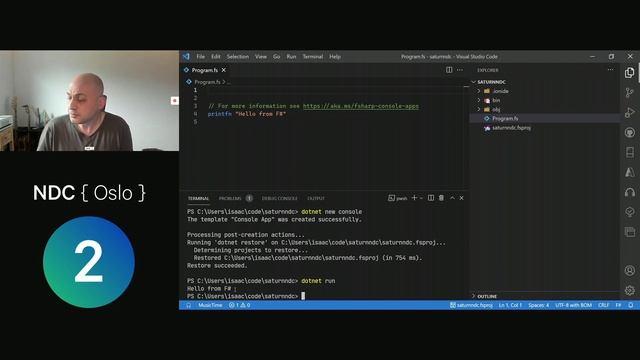
Task: Open errors and warnings count in status bar
Action: point(240,305)
